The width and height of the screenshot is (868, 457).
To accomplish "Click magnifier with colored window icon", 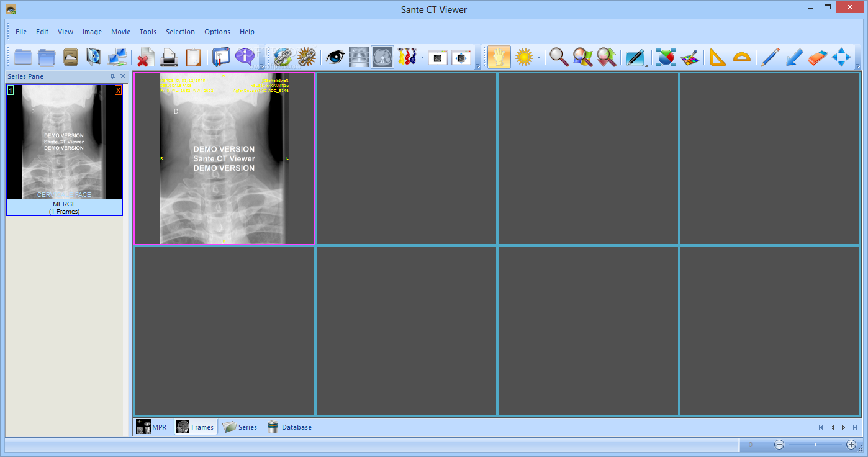I will 582,57.
